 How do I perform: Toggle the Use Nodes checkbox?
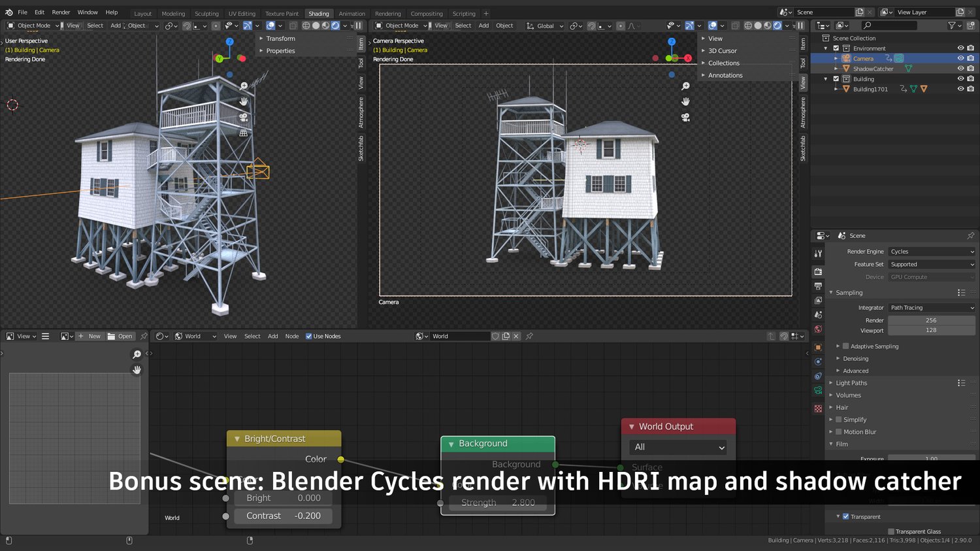pos(309,336)
